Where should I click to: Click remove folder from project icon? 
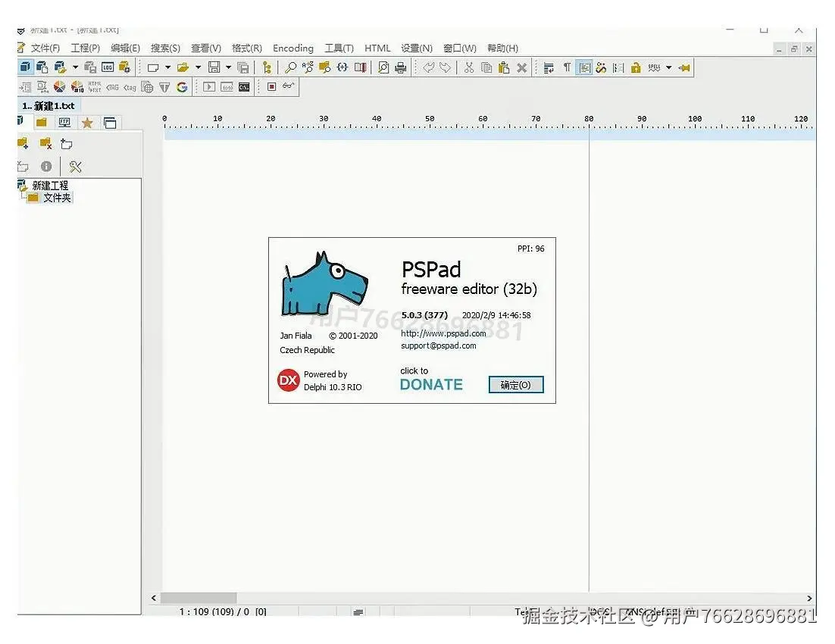pos(45,143)
